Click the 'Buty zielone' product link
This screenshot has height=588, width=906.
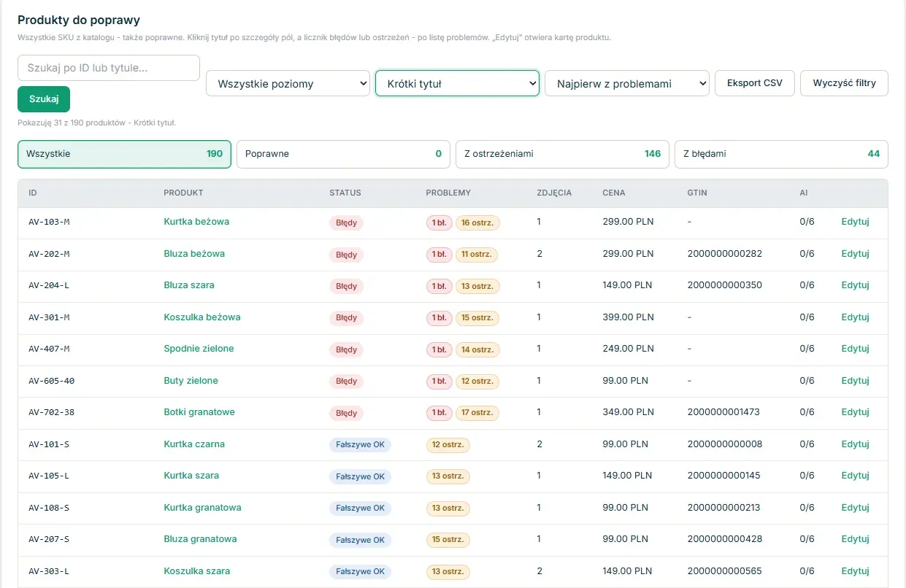click(191, 381)
